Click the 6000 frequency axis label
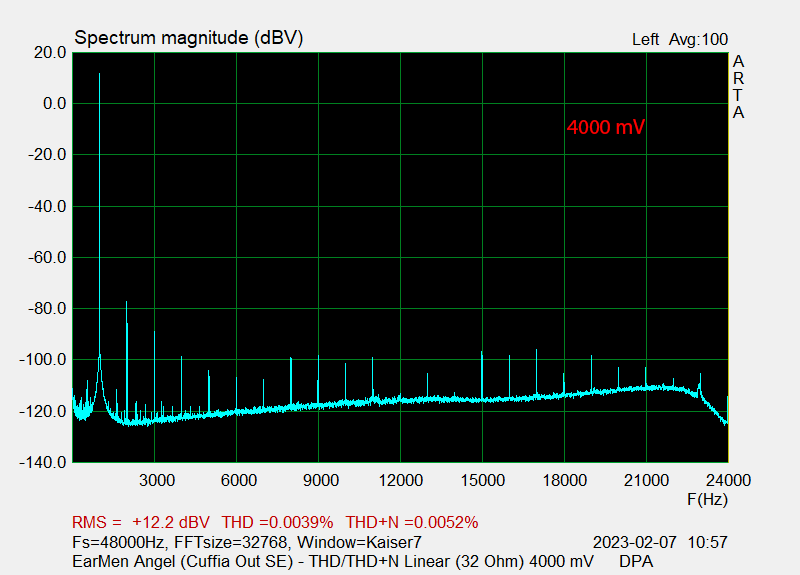 [238, 481]
